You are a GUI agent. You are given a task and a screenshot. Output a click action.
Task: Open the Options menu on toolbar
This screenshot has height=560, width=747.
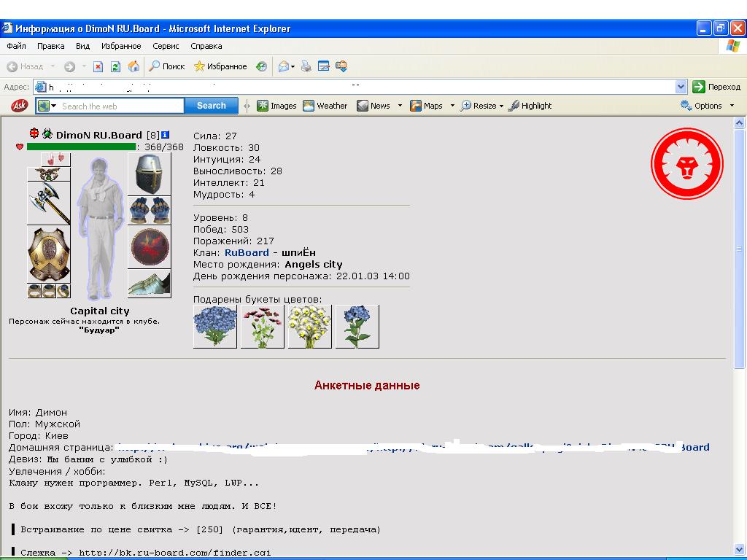point(708,106)
